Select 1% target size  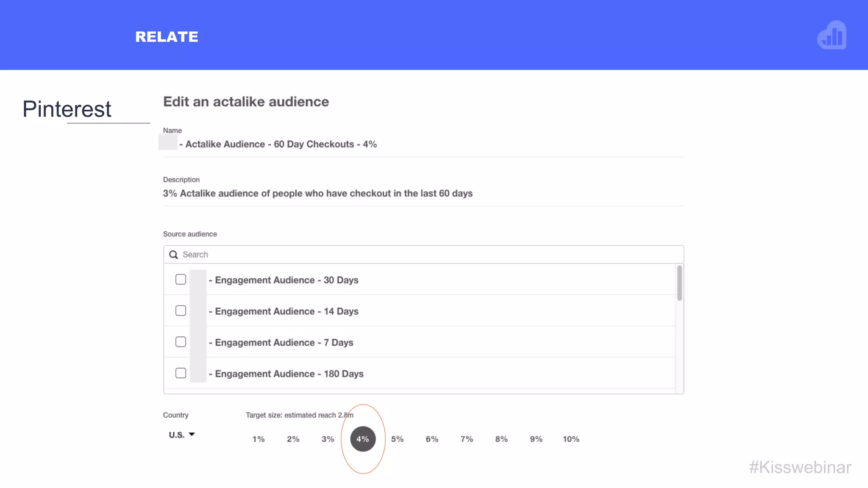click(x=259, y=439)
